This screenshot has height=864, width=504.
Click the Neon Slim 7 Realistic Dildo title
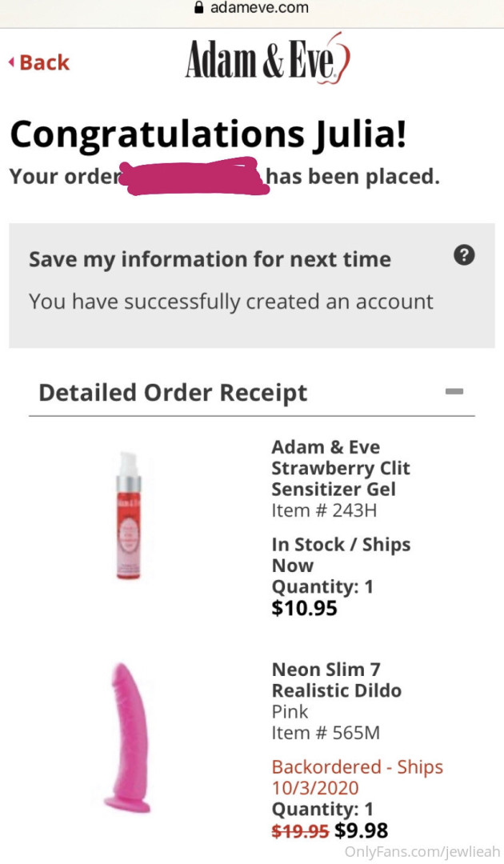click(336, 679)
